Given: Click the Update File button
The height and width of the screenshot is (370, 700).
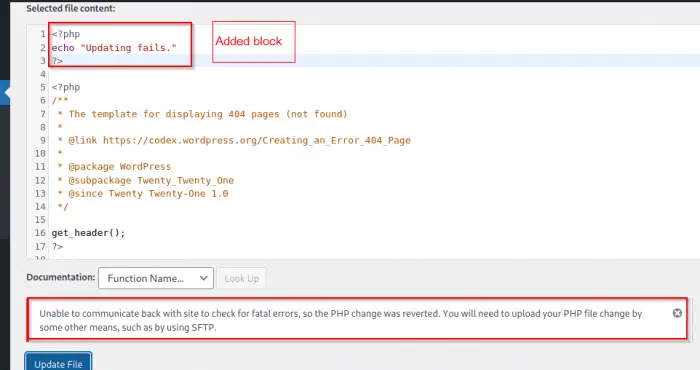Looking at the screenshot, I should [x=58, y=362].
